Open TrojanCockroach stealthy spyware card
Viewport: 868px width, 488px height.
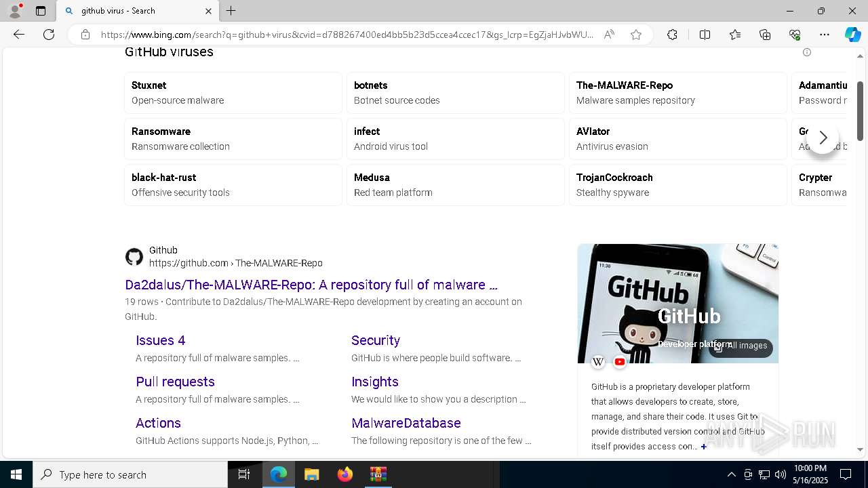[x=678, y=185]
